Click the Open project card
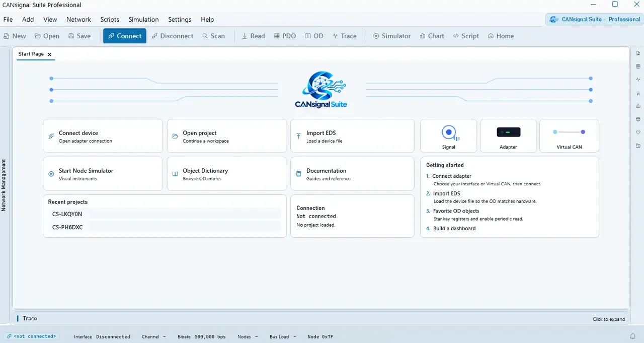The height and width of the screenshot is (343, 644). click(227, 136)
